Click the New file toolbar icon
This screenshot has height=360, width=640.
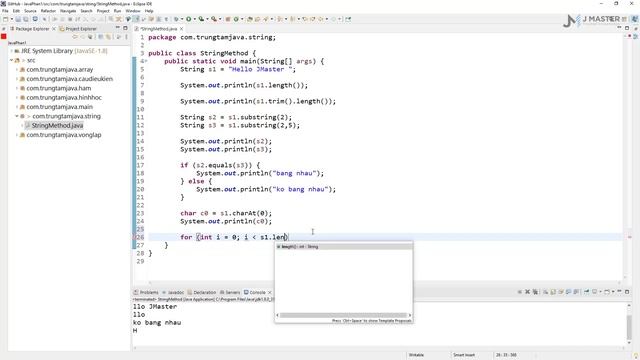tap(5, 19)
